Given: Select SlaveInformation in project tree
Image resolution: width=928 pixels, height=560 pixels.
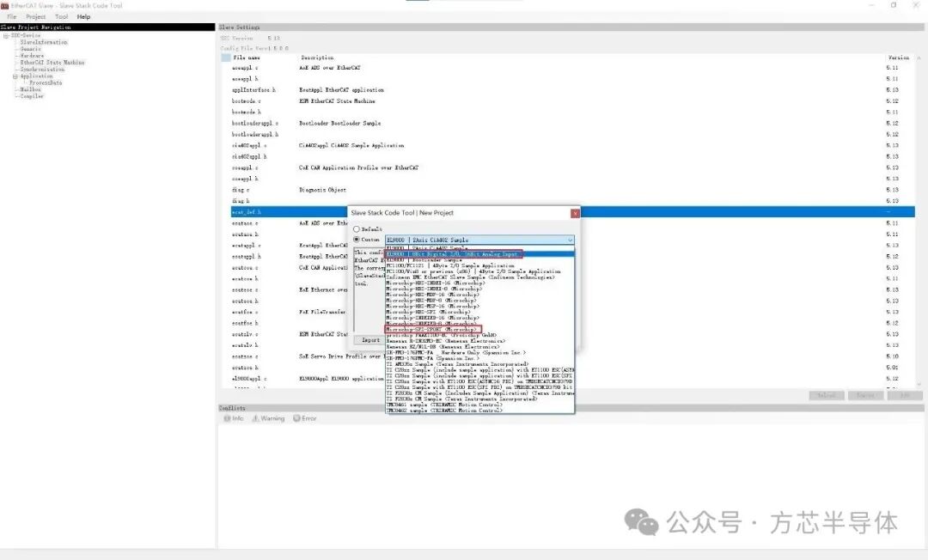Looking at the screenshot, I should point(43,43).
